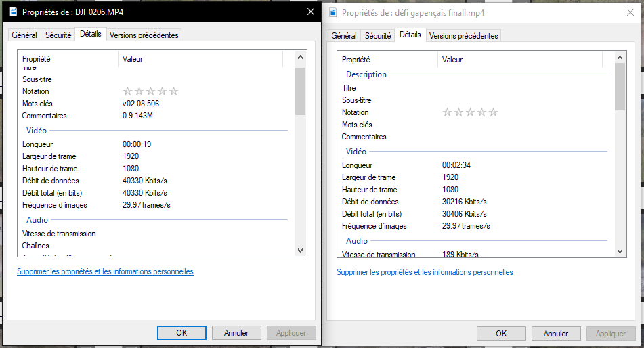Set third Notation star in défi gapençais window
The width and height of the screenshot is (644, 348).
(x=470, y=112)
